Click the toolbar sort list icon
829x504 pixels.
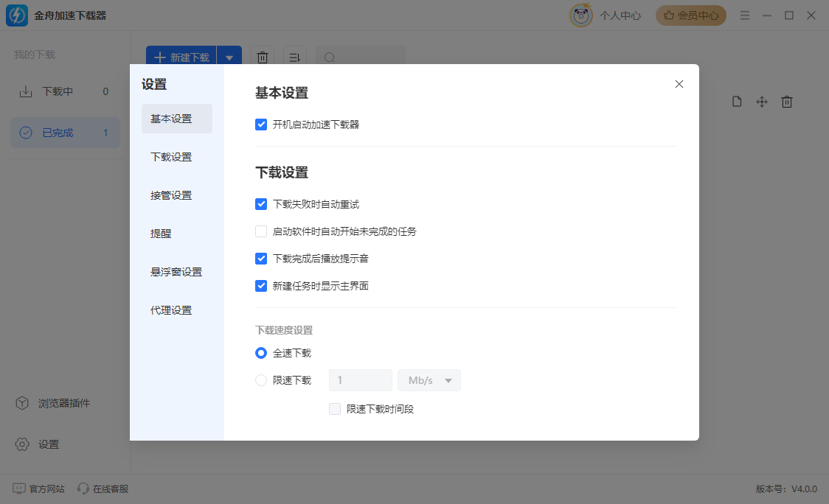(295, 57)
